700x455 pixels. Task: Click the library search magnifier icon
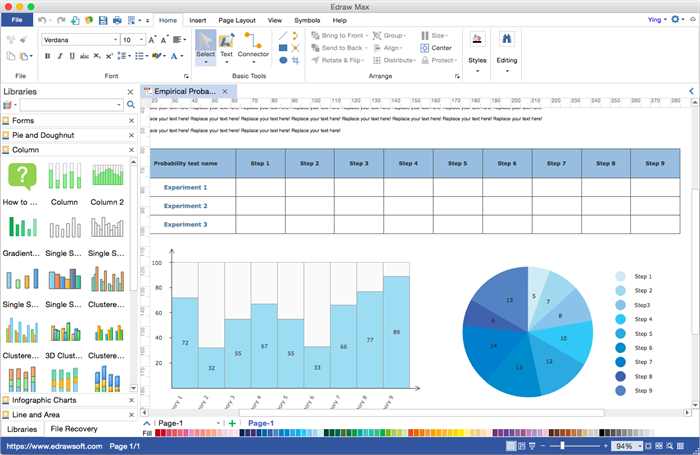[130, 104]
